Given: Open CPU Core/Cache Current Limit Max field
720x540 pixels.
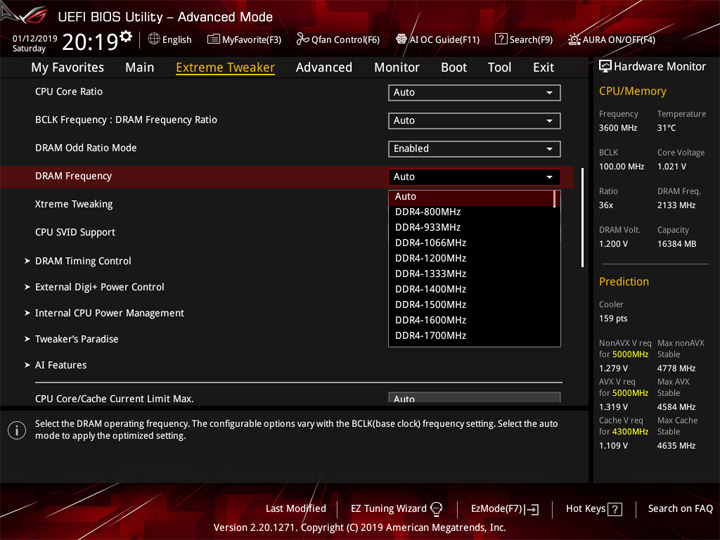Looking at the screenshot, I should coord(474,398).
